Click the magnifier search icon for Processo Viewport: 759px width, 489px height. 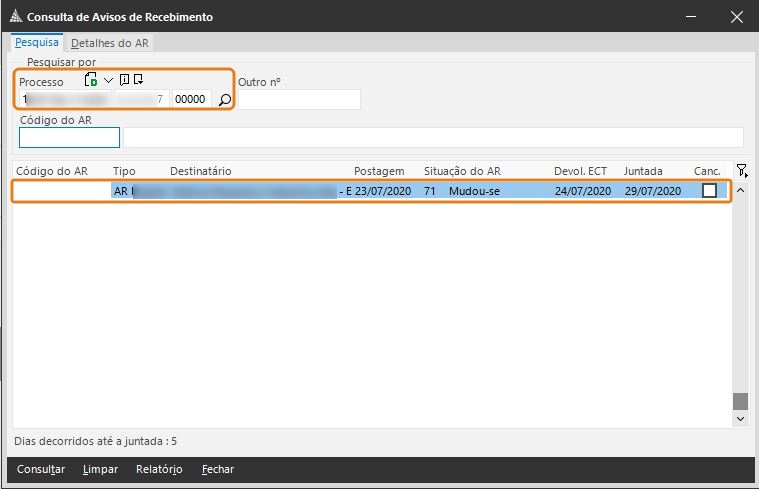224,99
